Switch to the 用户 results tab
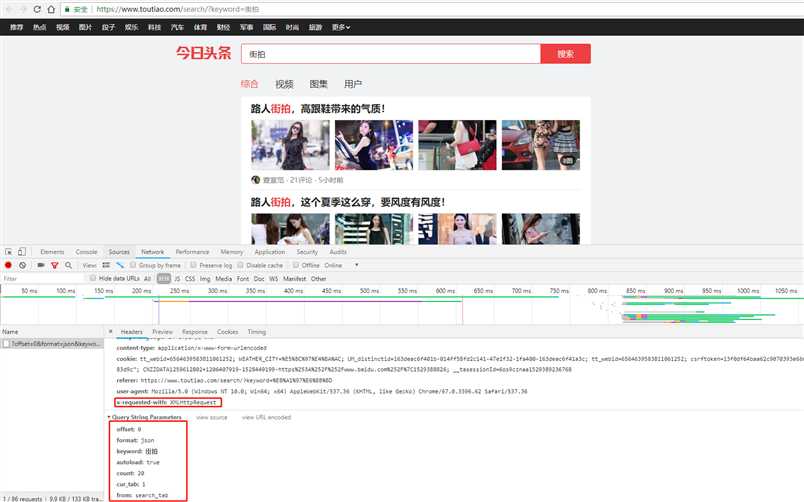Screen dimensions: 804x502 [x=353, y=84]
